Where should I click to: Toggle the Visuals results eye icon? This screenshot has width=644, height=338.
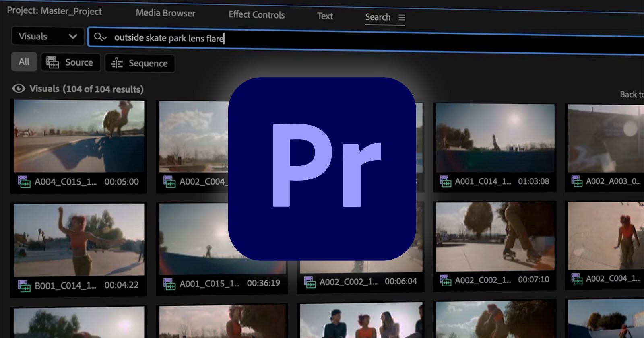[x=19, y=88]
